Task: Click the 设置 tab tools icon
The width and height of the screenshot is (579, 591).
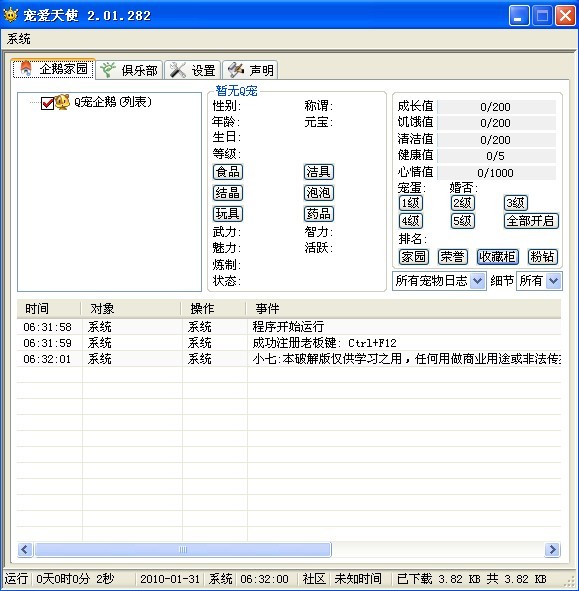Action: (x=178, y=70)
